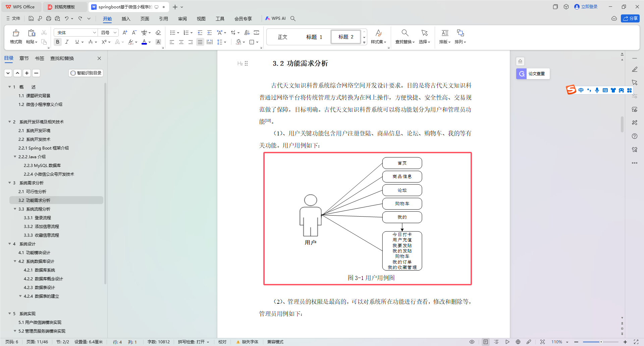Screen dimensions: 644x346
Task: Open the 文件 menu
Action: click(x=13, y=18)
